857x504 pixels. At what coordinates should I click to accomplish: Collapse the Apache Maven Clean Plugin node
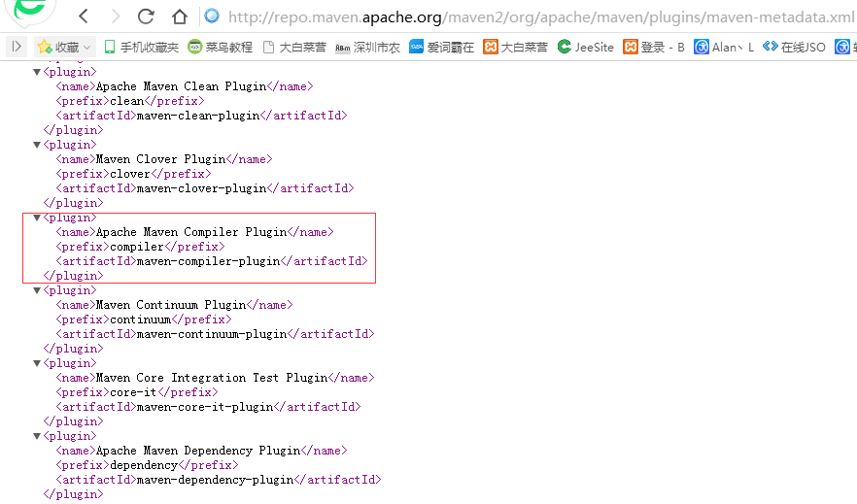(x=37, y=72)
